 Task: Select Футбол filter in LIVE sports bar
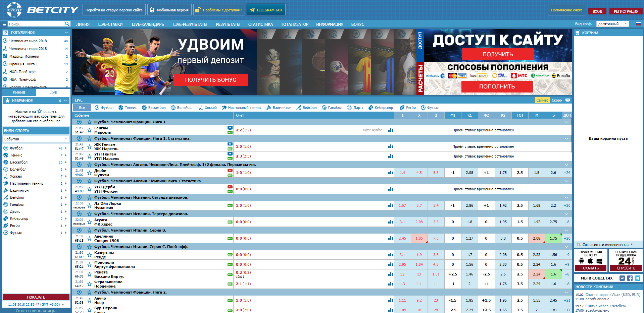pyautogui.click(x=104, y=108)
